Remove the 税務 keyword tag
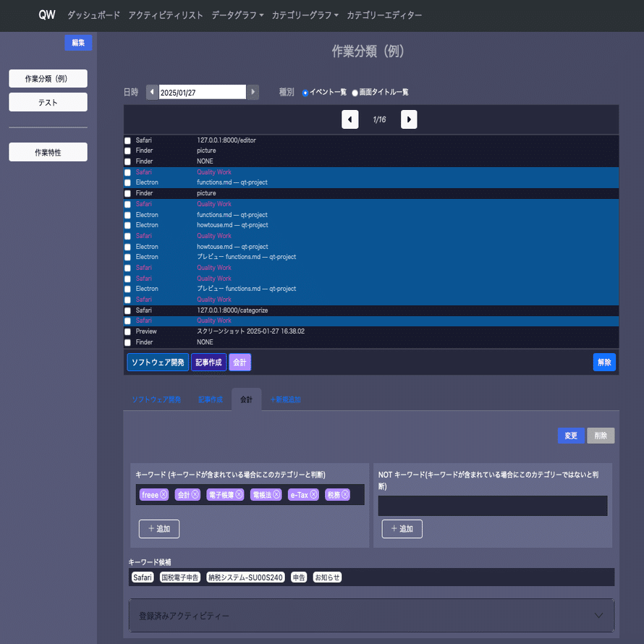The height and width of the screenshot is (644, 644). [345, 494]
